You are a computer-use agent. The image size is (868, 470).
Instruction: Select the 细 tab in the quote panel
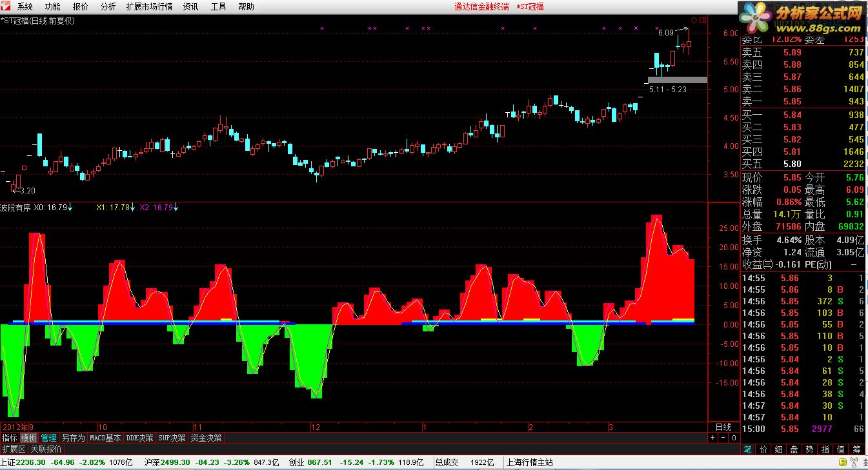click(779, 449)
